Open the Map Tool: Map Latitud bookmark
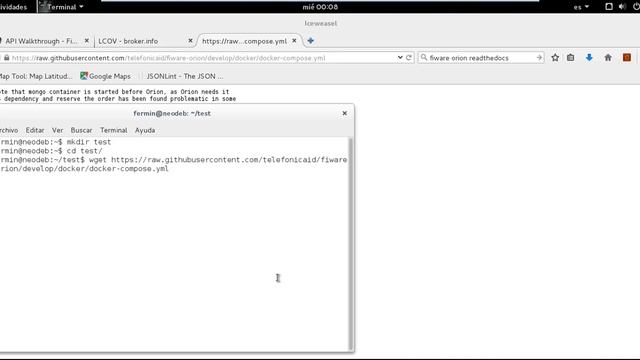640x360 pixels. click(36, 76)
